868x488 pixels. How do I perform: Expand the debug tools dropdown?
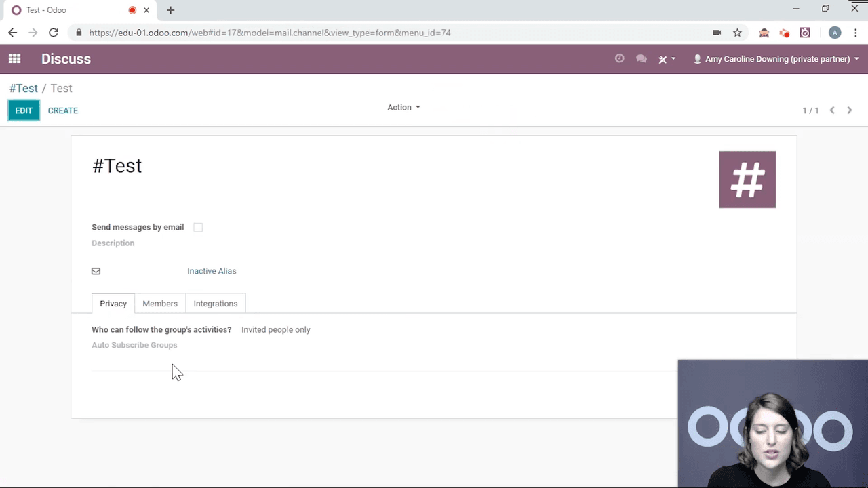click(x=667, y=59)
